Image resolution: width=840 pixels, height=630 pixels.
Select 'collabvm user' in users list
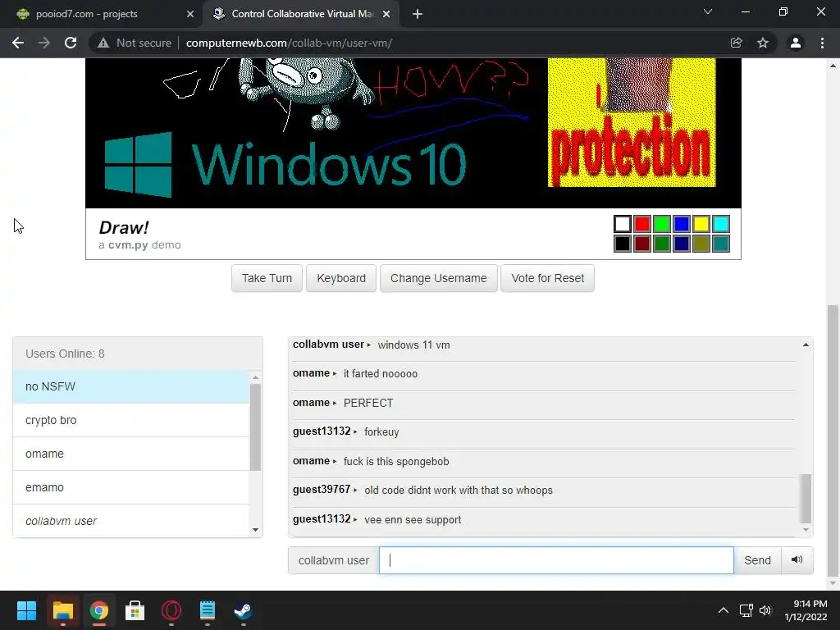click(130, 521)
